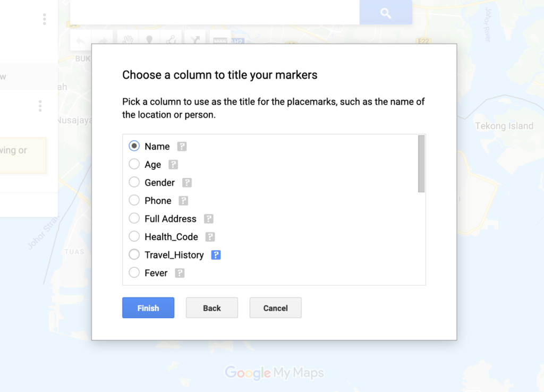Click the column list scrollbar thumb
This screenshot has width=544, height=392.
(421, 164)
